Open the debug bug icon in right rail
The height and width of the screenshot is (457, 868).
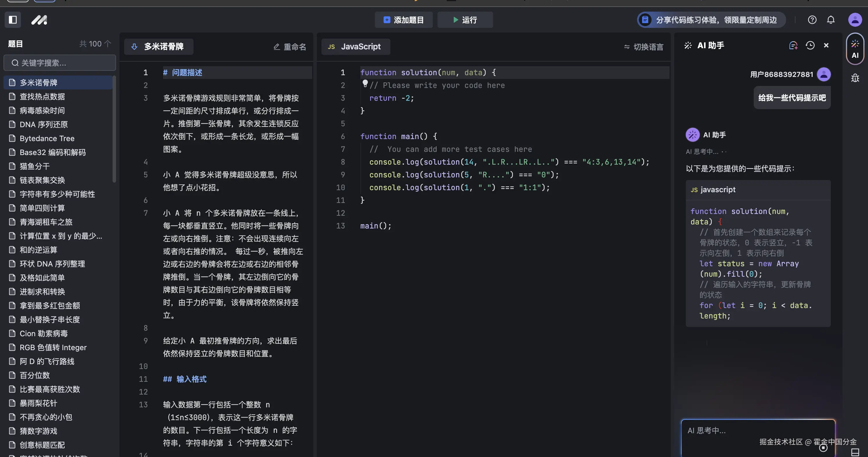tap(855, 78)
